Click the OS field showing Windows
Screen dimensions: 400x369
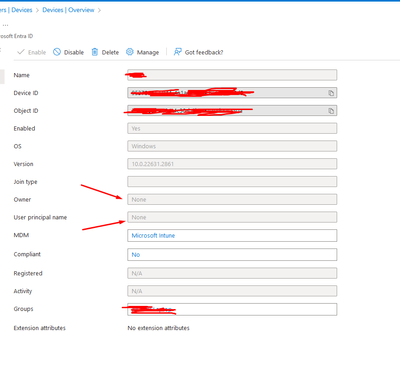pos(232,146)
